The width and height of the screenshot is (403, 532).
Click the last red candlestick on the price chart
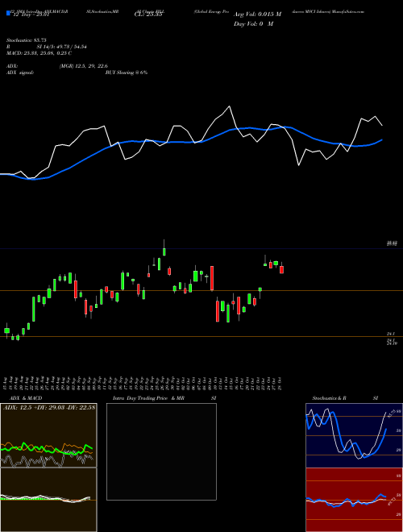pyautogui.click(x=281, y=269)
